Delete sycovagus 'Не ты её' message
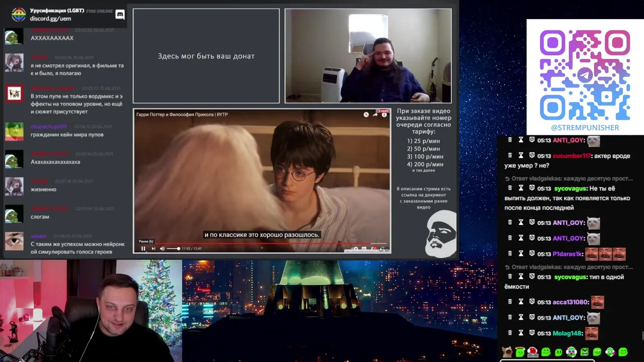This screenshot has width=644, height=362. [x=510, y=189]
